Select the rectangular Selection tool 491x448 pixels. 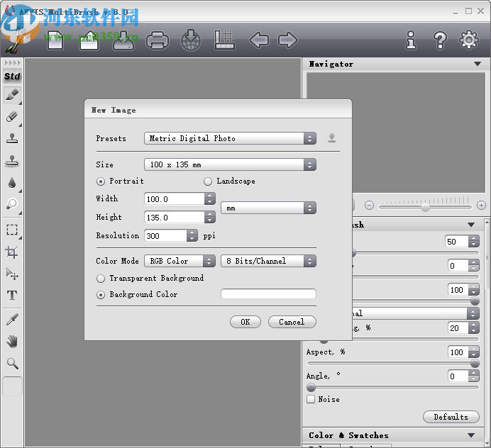point(12,230)
